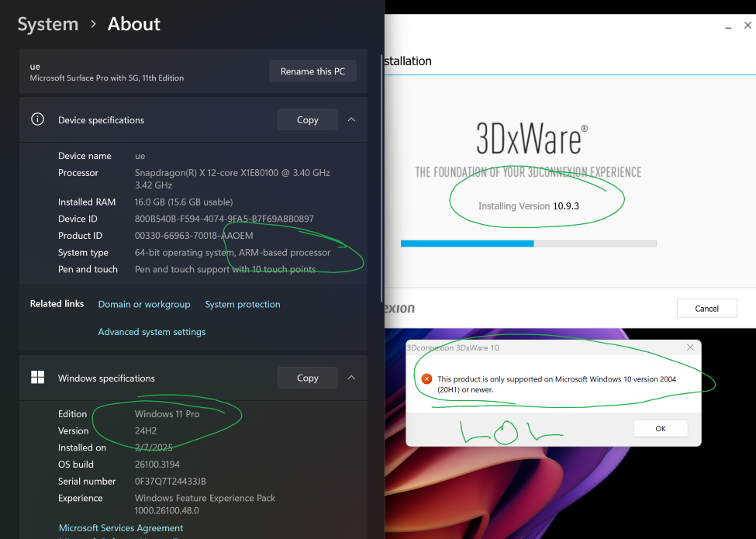Open Advanced system settings
This screenshot has height=539, width=756.
pyautogui.click(x=152, y=332)
